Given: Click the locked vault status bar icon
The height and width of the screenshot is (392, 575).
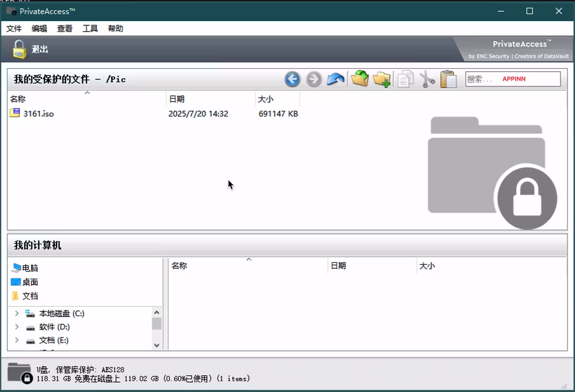Looking at the screenshot, I should pyautogui.click(x=20, y=373).
